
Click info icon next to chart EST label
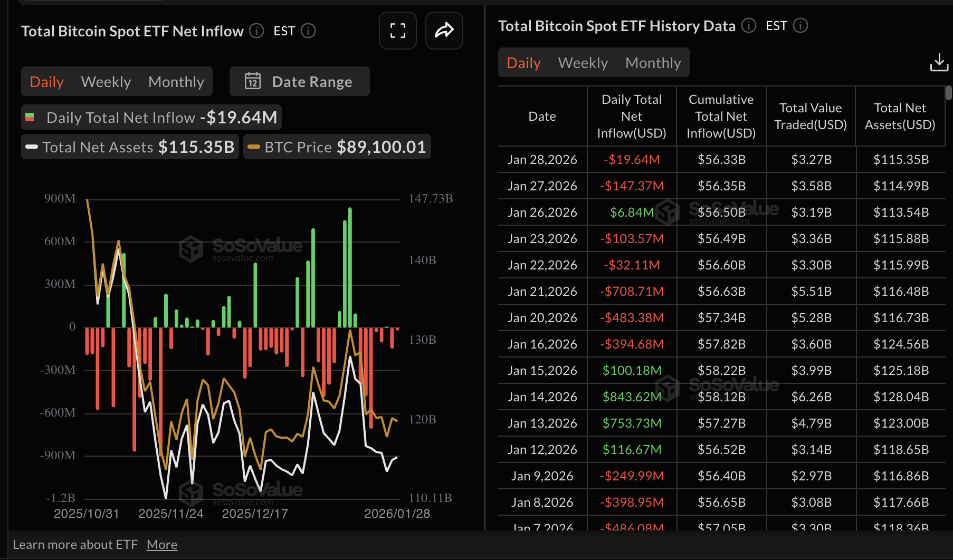[x=308, y=31]
